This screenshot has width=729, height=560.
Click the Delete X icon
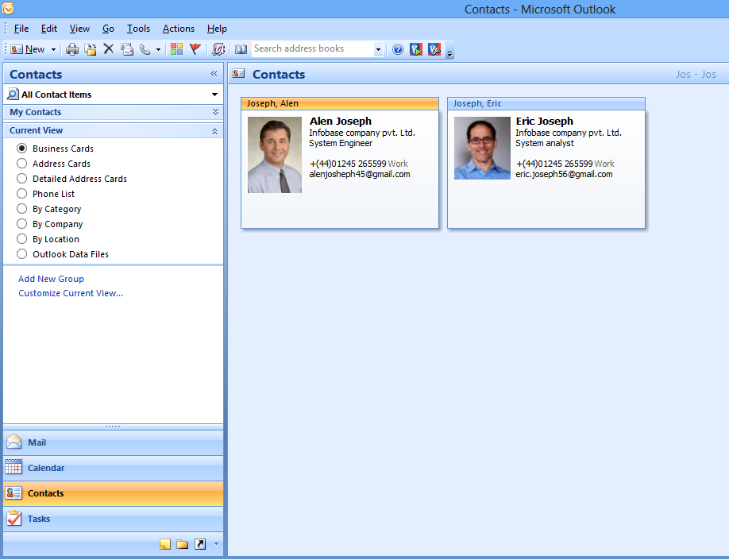pos(109,48)
